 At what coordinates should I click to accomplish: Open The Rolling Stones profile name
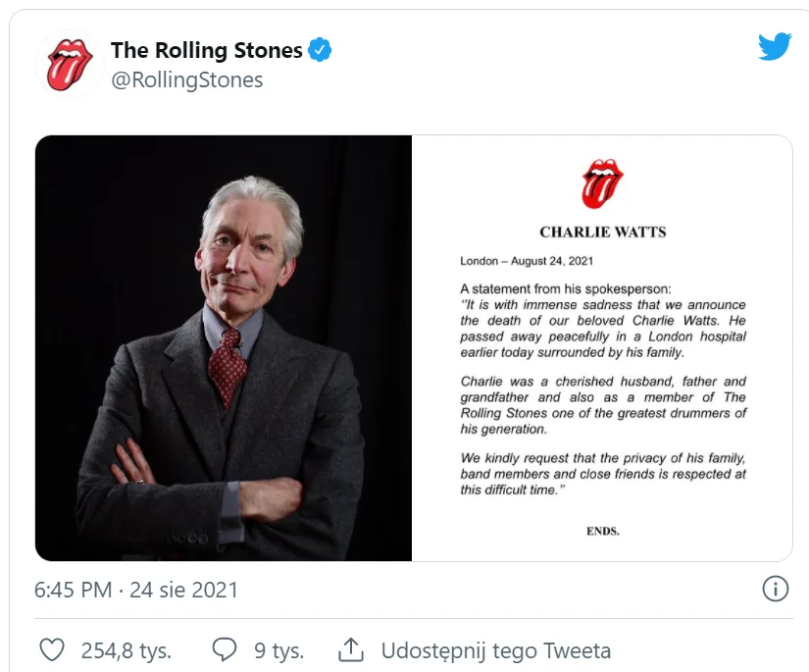[x=206, y=50]
